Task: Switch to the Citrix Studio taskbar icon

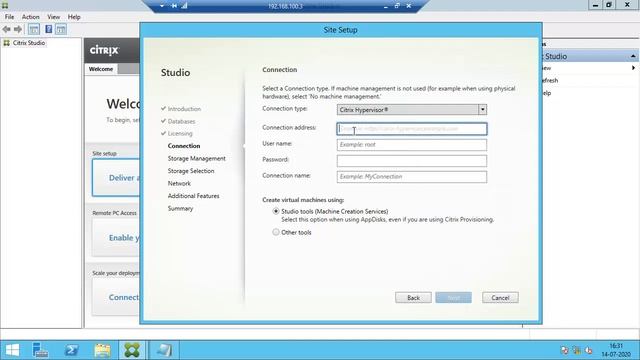Action: 132,350
